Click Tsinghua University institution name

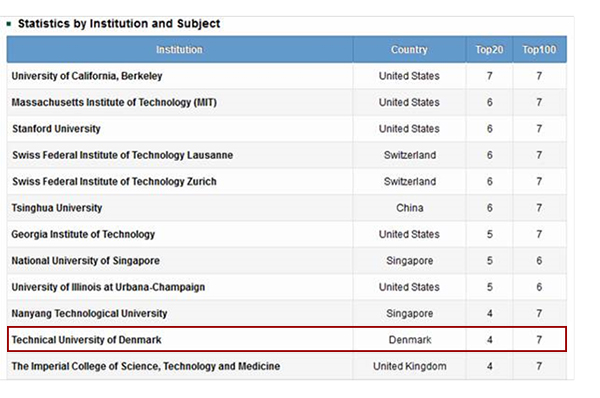pyautogui.click(x=57, y=208)
